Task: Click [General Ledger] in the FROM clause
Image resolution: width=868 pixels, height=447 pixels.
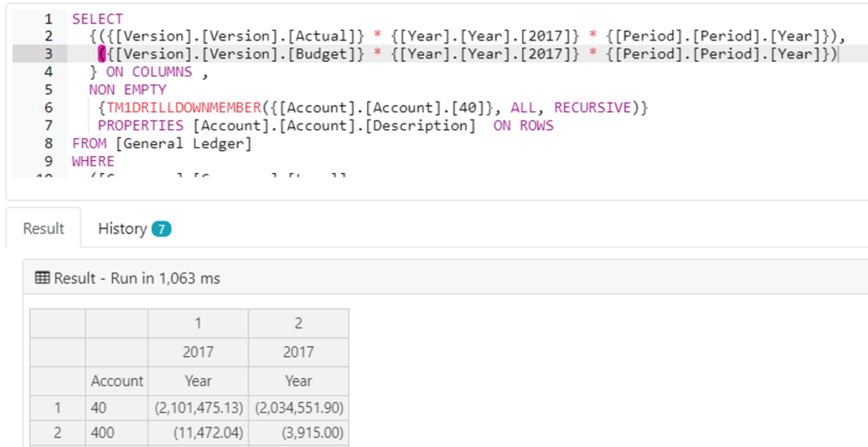Action: pos(184,143)
